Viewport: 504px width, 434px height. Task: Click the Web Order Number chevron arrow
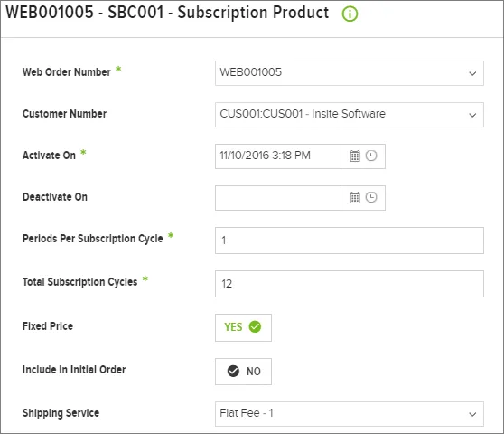tap(472, 73)
